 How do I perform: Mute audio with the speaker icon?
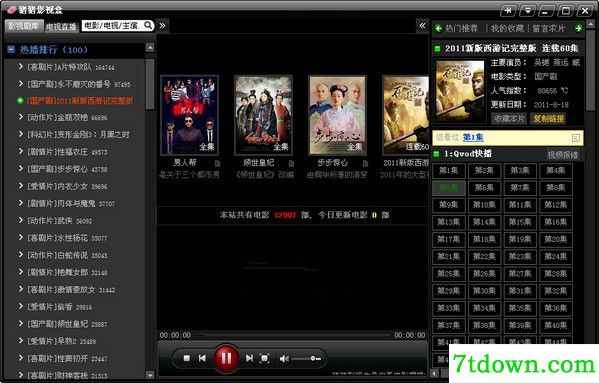pyautogui.click(x=284, y=359)
